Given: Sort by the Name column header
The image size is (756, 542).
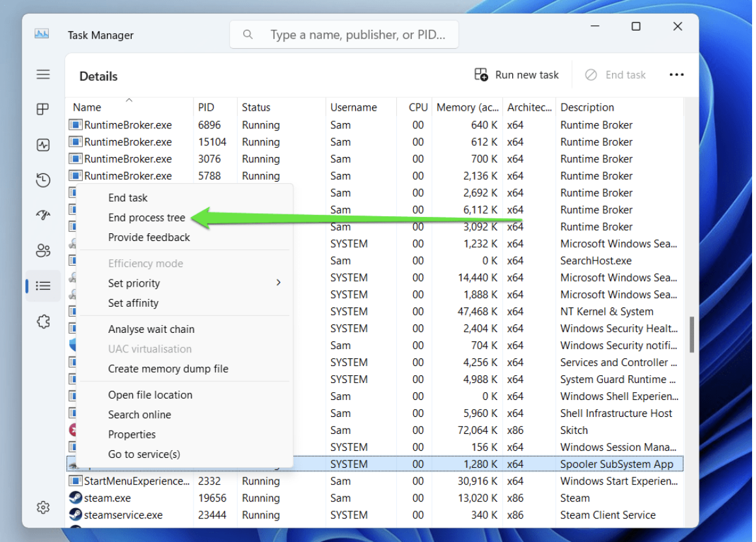Looking at the screenshot, I should [x=87, y=107].
